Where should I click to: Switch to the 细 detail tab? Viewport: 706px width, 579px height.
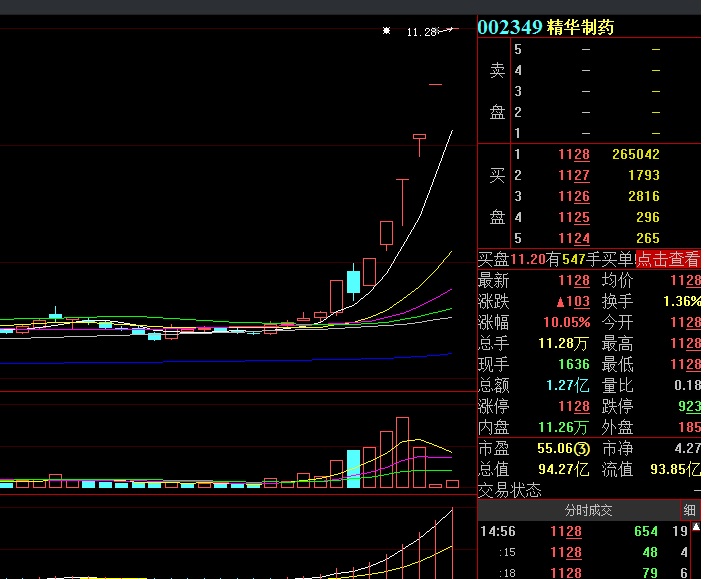[x=690, y=510]
